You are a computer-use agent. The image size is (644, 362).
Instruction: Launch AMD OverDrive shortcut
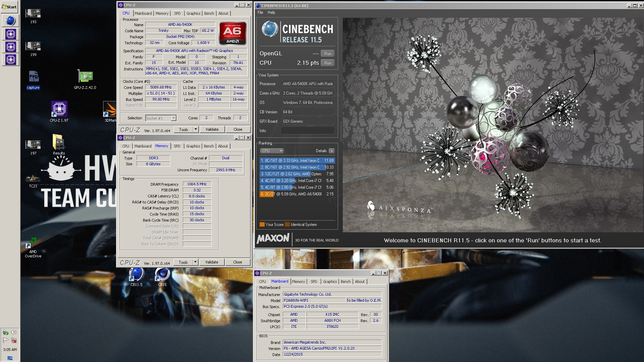click(x=33, y=248)
